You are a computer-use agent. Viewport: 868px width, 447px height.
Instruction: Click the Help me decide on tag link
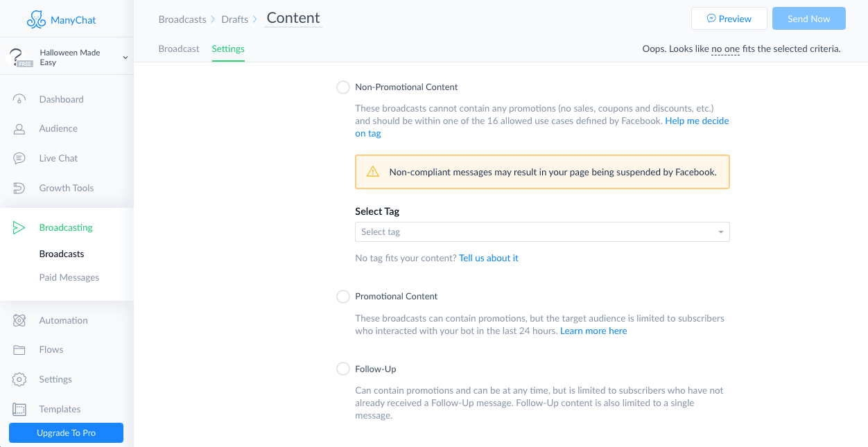coord(696,121)
